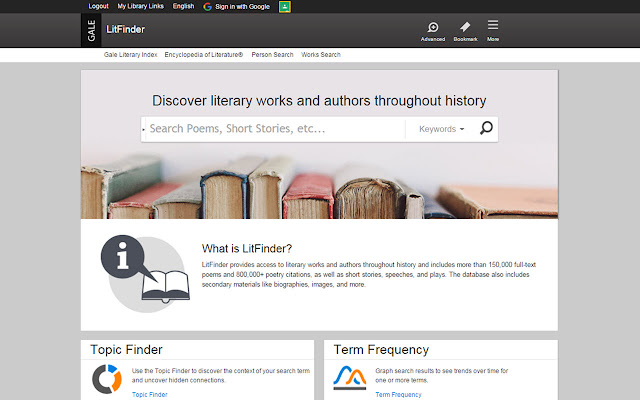640x400 pixels.
Task: Open Gale Literary Index
Action: click(x=130, y=55)
